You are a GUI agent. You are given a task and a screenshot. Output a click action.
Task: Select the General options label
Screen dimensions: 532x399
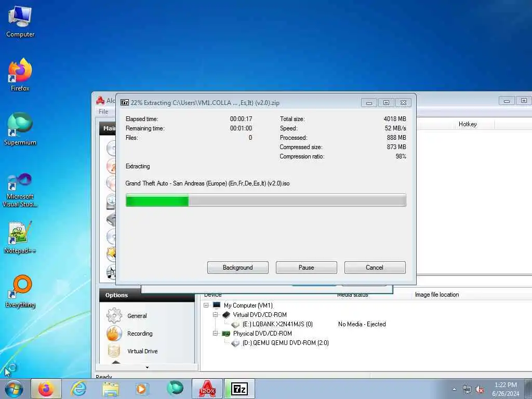137,316
